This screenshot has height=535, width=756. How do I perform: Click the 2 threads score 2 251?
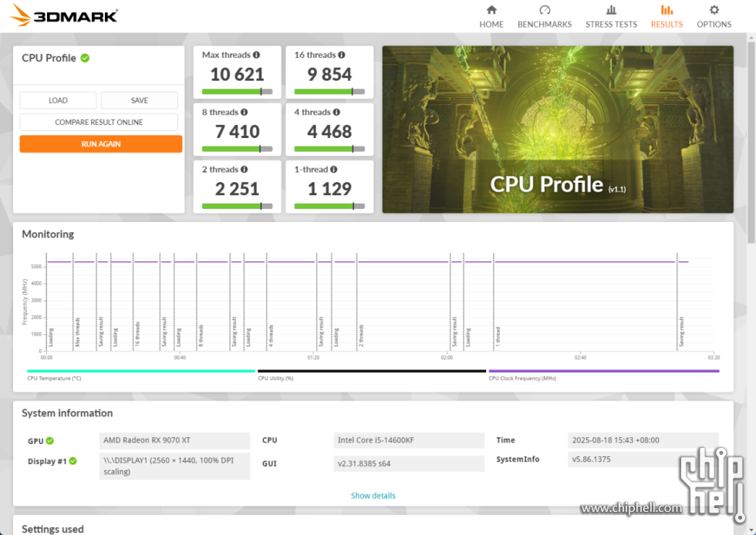click(238, 189)
